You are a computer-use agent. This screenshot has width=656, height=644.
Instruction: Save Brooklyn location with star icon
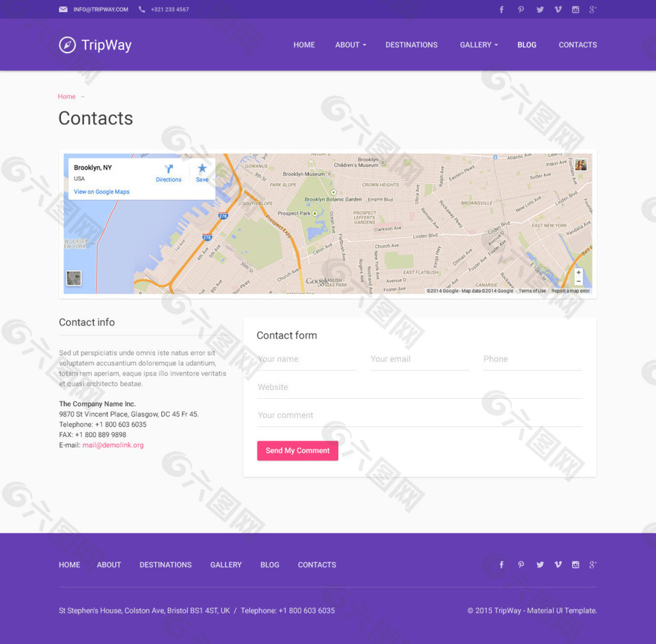(202, 169)
